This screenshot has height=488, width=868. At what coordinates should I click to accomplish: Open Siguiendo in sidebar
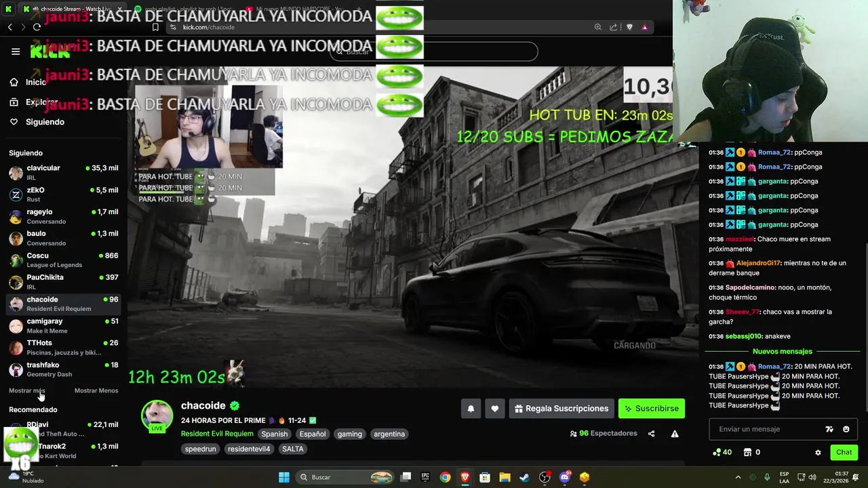click(37, 122)
